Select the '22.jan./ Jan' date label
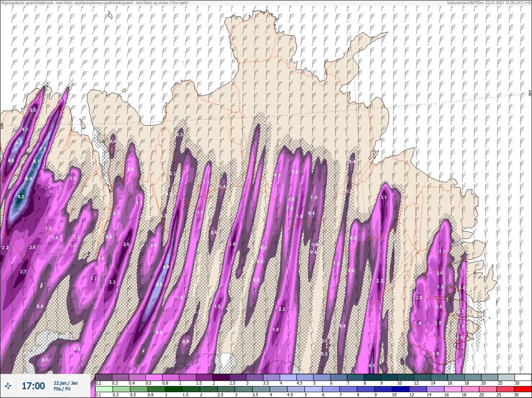 pos(66,383)
